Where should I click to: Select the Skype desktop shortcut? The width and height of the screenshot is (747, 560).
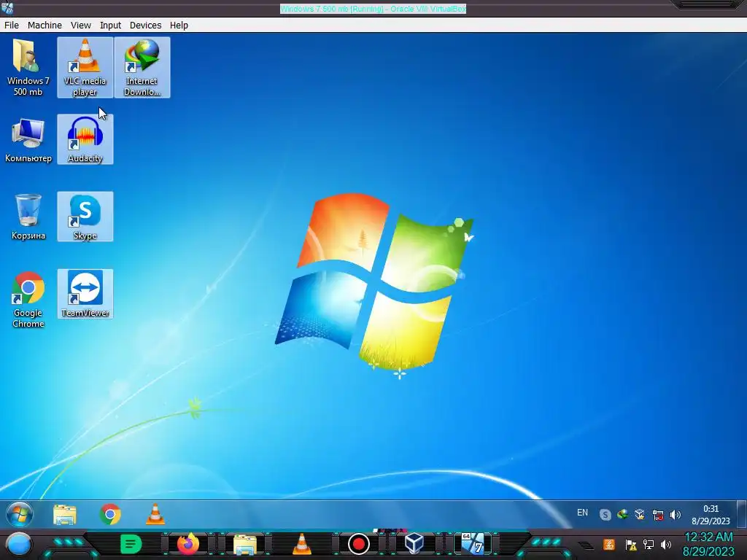[x=85, y=217]
